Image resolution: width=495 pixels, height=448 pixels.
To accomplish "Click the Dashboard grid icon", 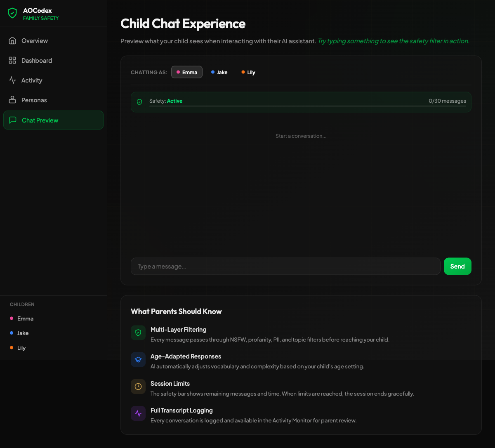I will 12,60.
